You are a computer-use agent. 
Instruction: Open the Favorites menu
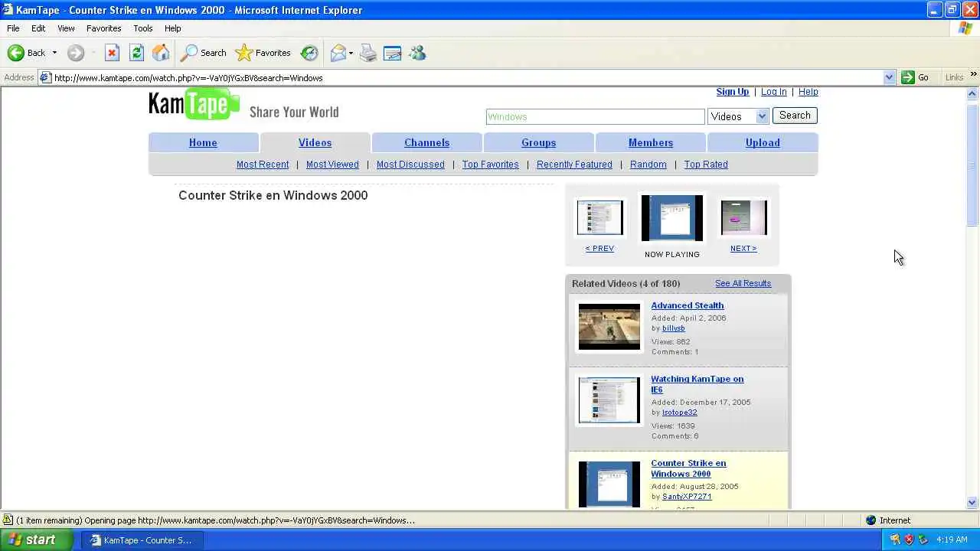click(103, 28)
